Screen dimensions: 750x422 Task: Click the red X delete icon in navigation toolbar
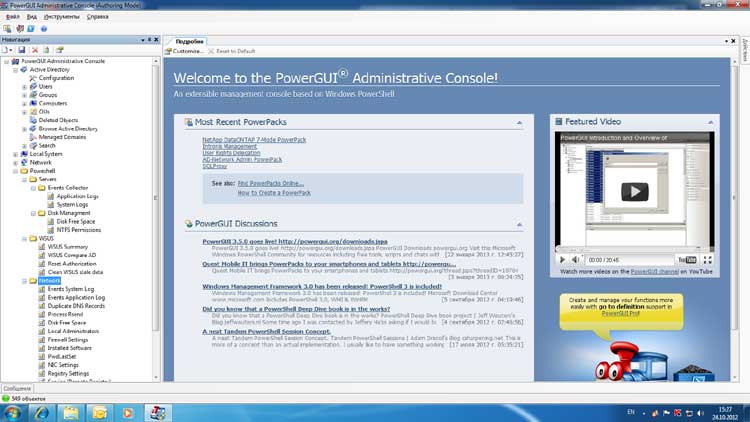tap(35, 50)
